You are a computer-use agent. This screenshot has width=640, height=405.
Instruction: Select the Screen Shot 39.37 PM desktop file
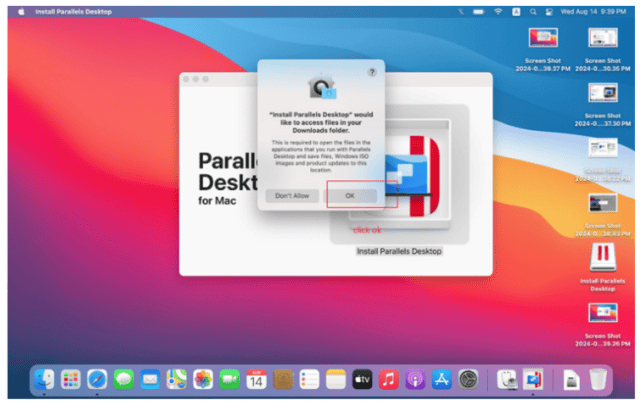[x=543, y=38]
